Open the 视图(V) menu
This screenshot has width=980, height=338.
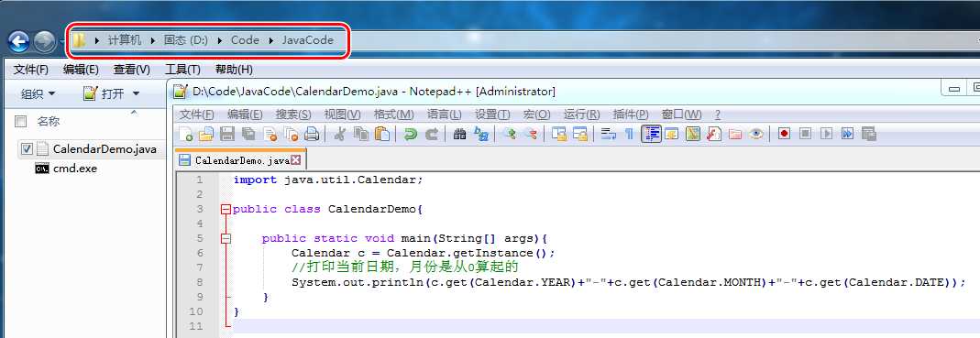pyautogui.click(x=343, y=114)
